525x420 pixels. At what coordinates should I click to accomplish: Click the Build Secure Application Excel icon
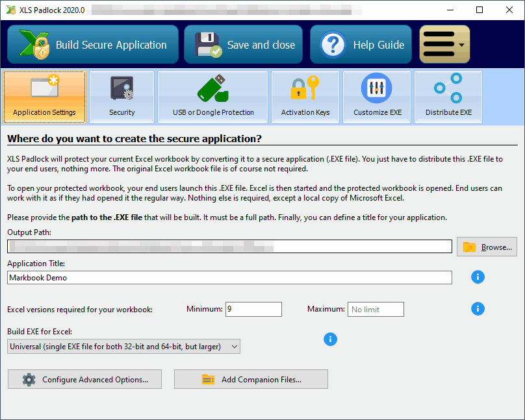tap(31, 43)
